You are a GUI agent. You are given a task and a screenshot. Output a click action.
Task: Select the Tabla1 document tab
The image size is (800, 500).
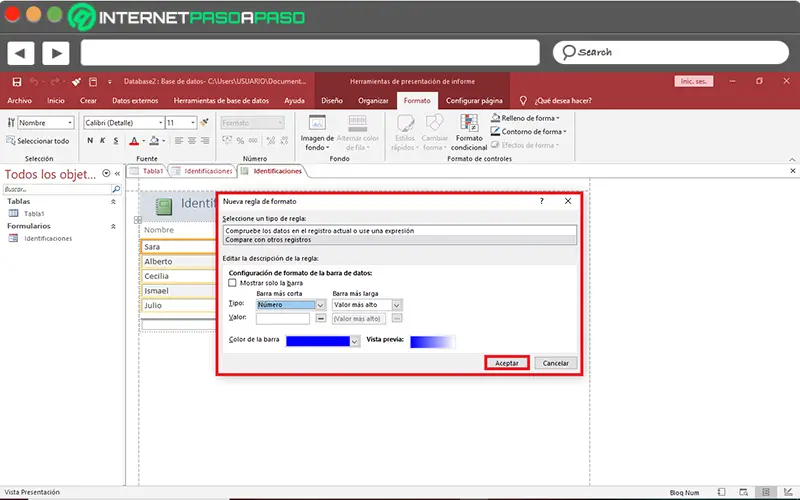pos(147,171)
